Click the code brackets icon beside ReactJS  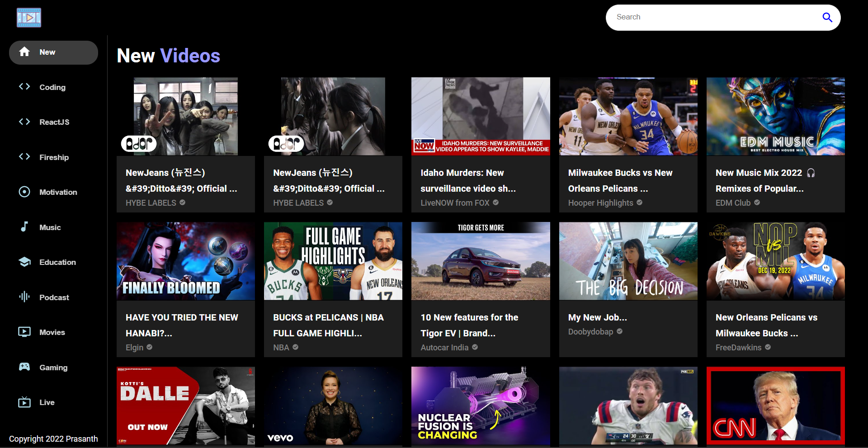(x=24, y=122)
